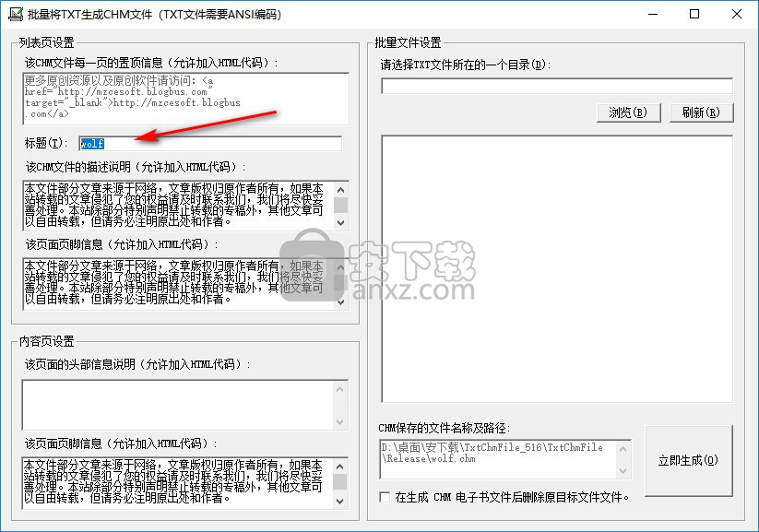Screen dimensions: 759x532
Task: Click up arrow of CHM save path scrollbar
Action: (x=623, y=448)
